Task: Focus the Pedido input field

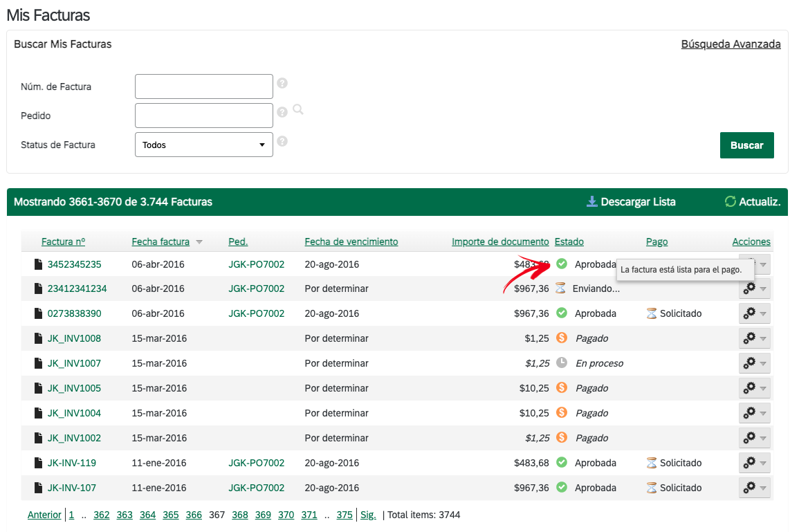Action: click(204, 116)
